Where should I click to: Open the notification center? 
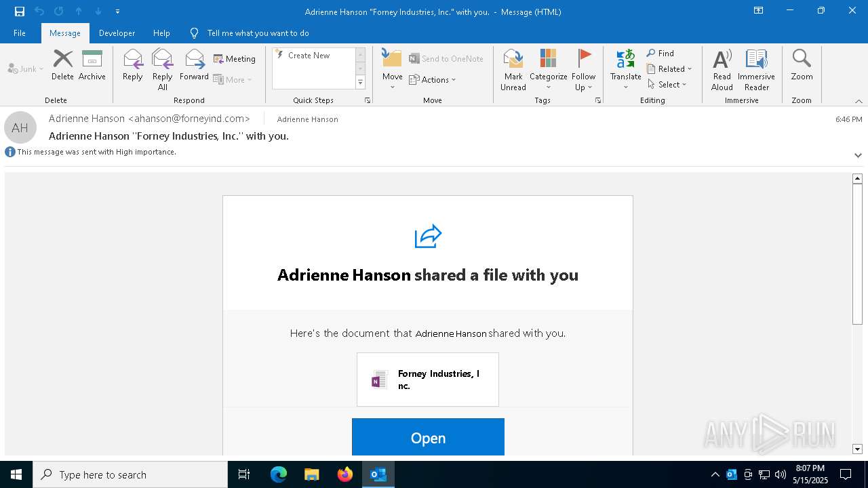846,474
